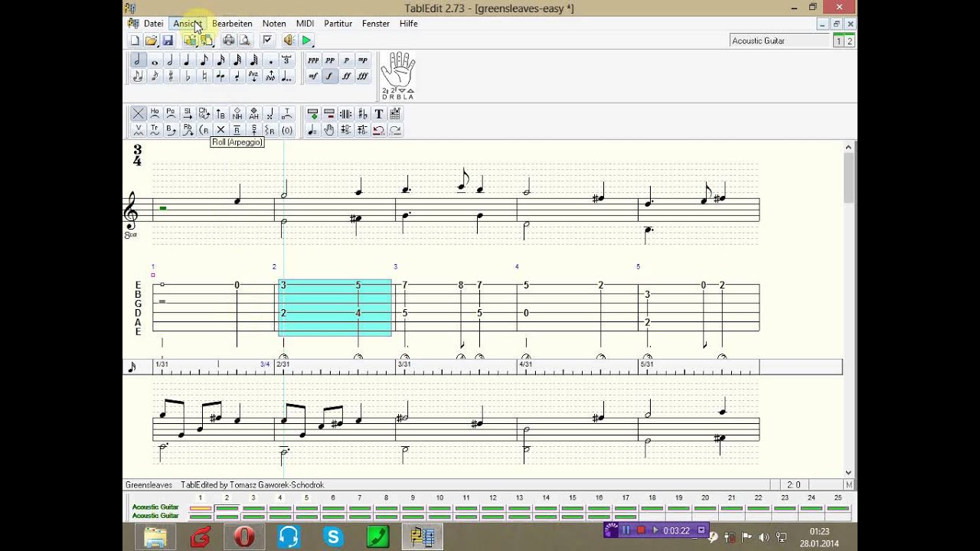Create a new tablature file
Screen dimensions: 980x551
(x=135, y=41)
